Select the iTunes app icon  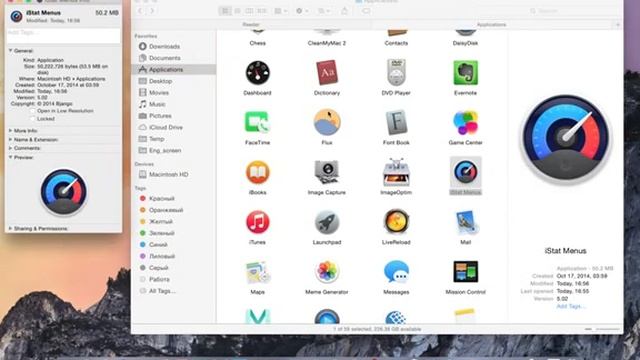click(x=257, y=222)
